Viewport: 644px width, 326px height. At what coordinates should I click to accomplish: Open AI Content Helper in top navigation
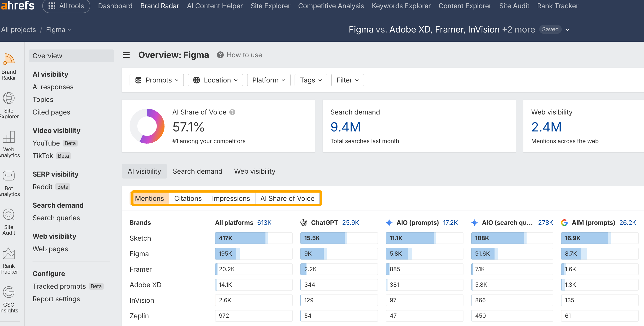click(x=215, y=6)
